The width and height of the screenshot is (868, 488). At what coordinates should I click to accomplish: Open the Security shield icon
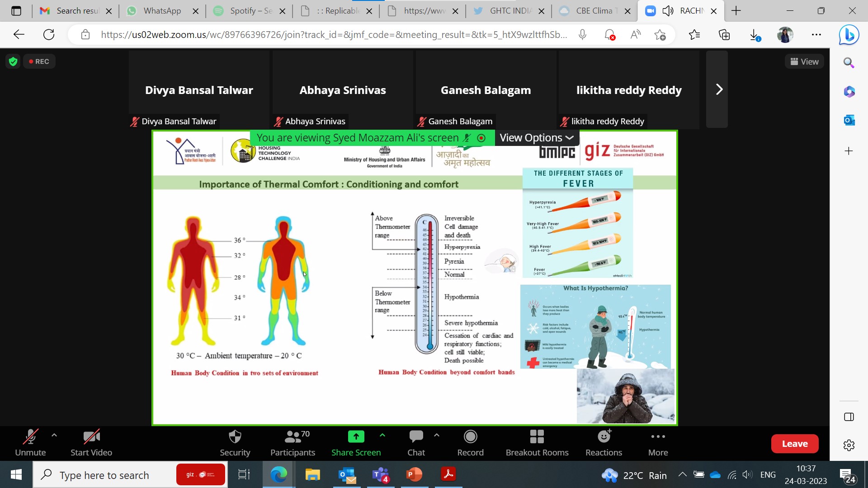pyautogui.click(x=235, y=437)
